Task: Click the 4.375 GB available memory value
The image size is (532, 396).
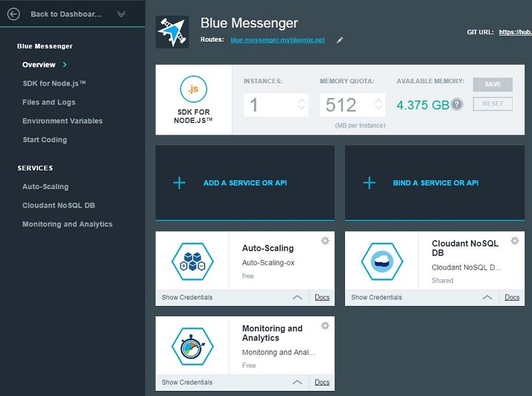Action: pos(423,105)
